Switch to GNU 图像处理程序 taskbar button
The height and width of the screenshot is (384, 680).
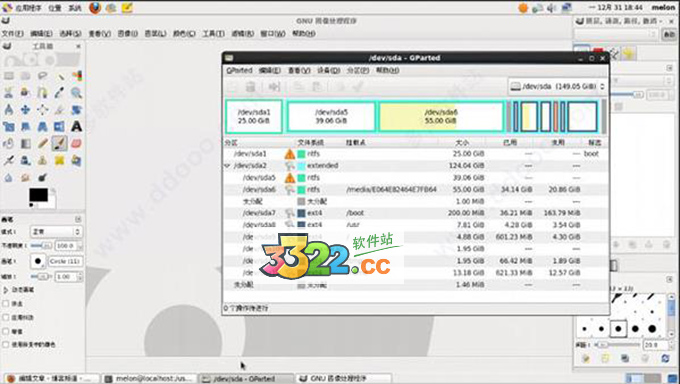point(344,378)
